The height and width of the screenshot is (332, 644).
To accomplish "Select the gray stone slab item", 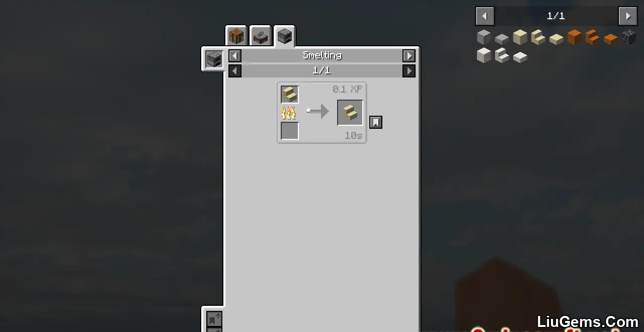I will pyautogui.click(x=502, y=38).
